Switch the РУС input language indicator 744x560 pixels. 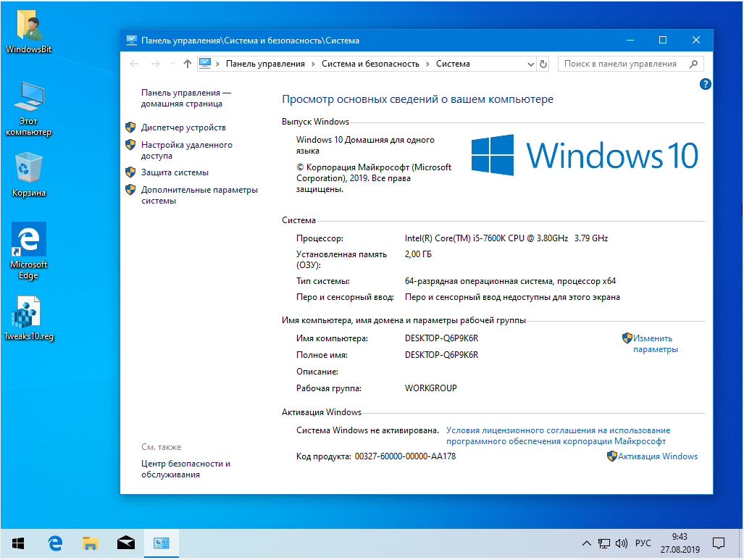coord(643,543)
